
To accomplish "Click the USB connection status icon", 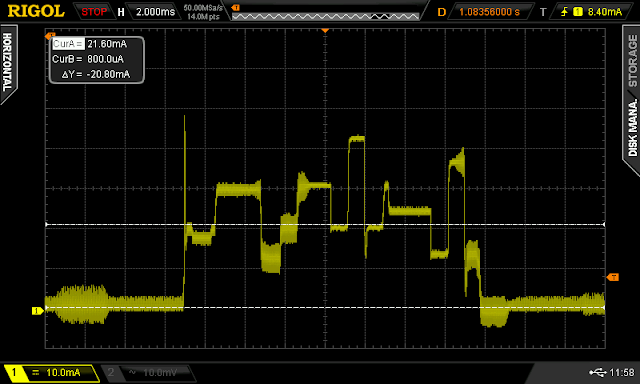I will [598, 372].
